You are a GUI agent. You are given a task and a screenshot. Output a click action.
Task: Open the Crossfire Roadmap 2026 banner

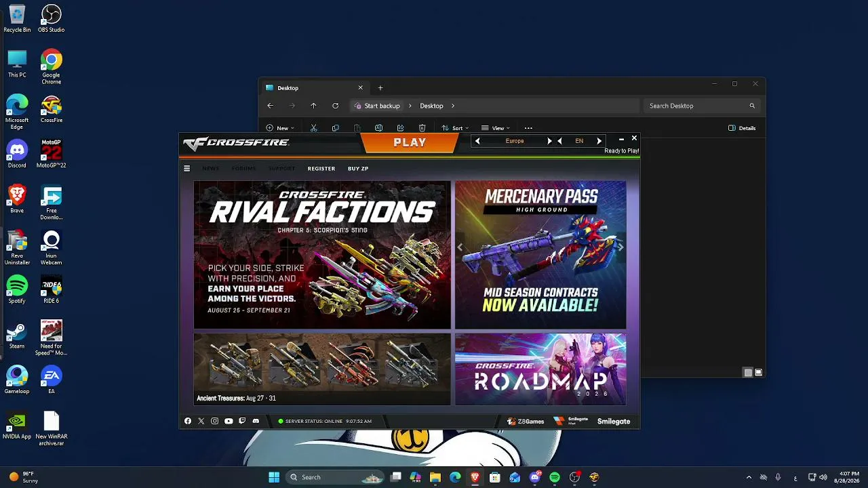tap(540, 369)
